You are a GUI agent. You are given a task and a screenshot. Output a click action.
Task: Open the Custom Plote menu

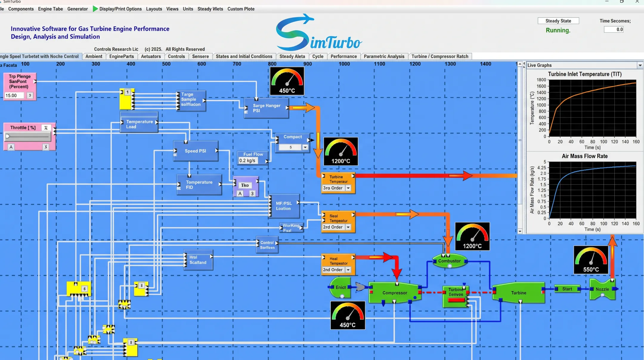pyautogui.click(x=241, y=9)
